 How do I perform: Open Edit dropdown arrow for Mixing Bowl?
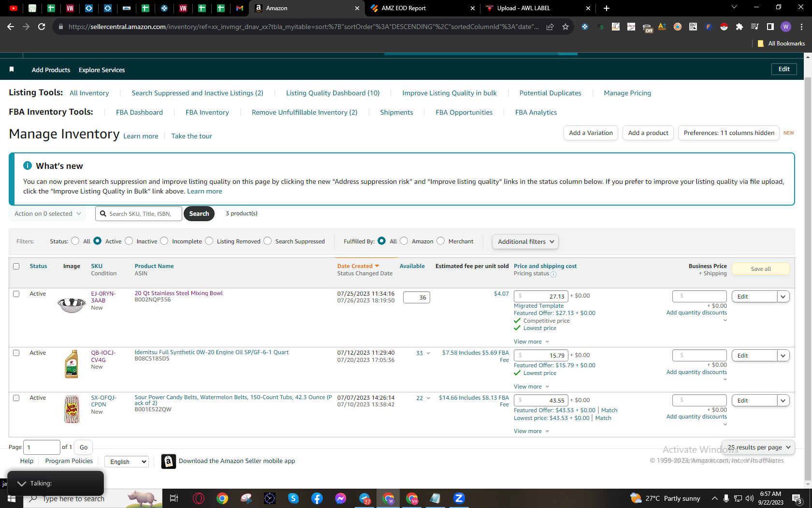[x=783, y=297]
